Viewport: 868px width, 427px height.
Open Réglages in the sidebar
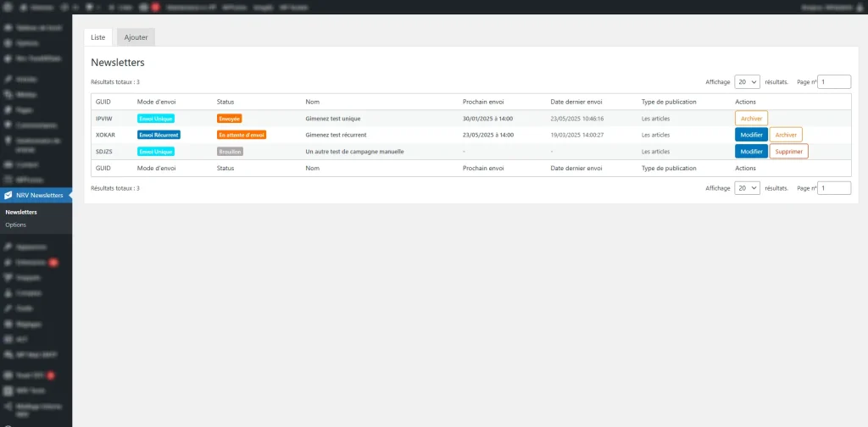pyautogui.click(x=36, y=324)
